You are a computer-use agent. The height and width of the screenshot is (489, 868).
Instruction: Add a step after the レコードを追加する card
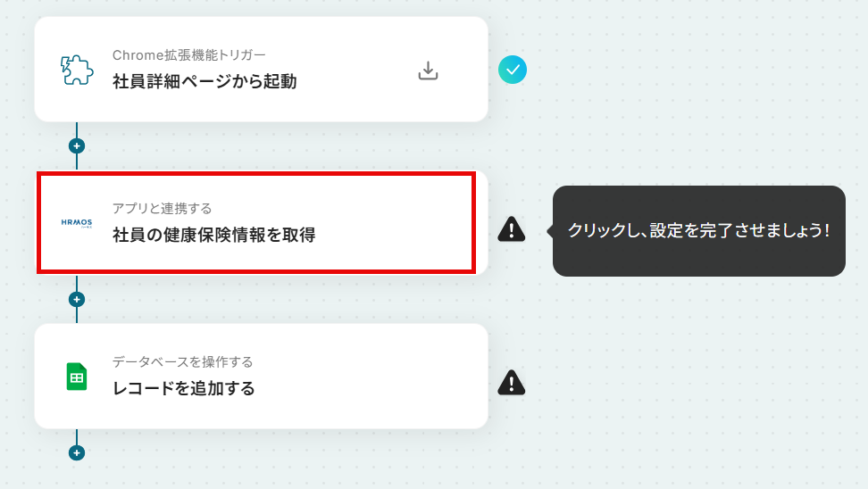pos(77,452)
